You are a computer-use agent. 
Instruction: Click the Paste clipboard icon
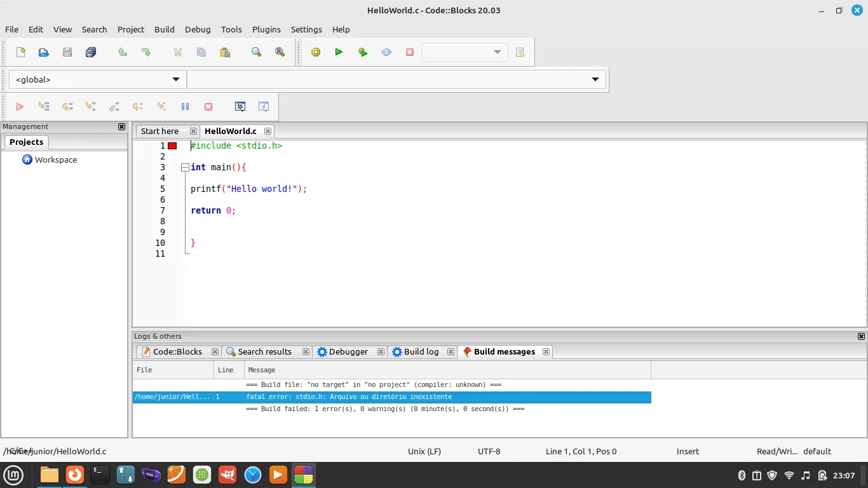pos(225,52)
